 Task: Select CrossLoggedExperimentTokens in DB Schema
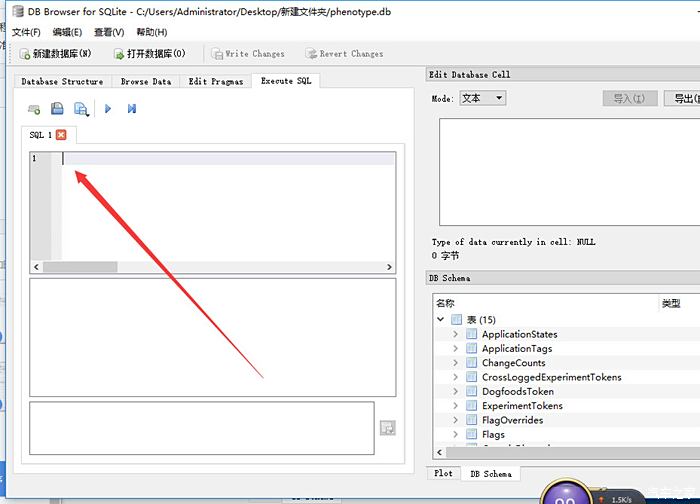(x=552, y=377)
